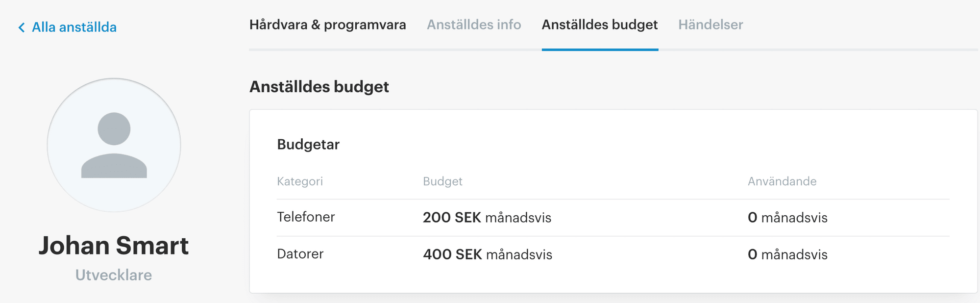Click the profile avatar placeholder icon
Screen dimensions: 980x303
(x=114, y=145)
